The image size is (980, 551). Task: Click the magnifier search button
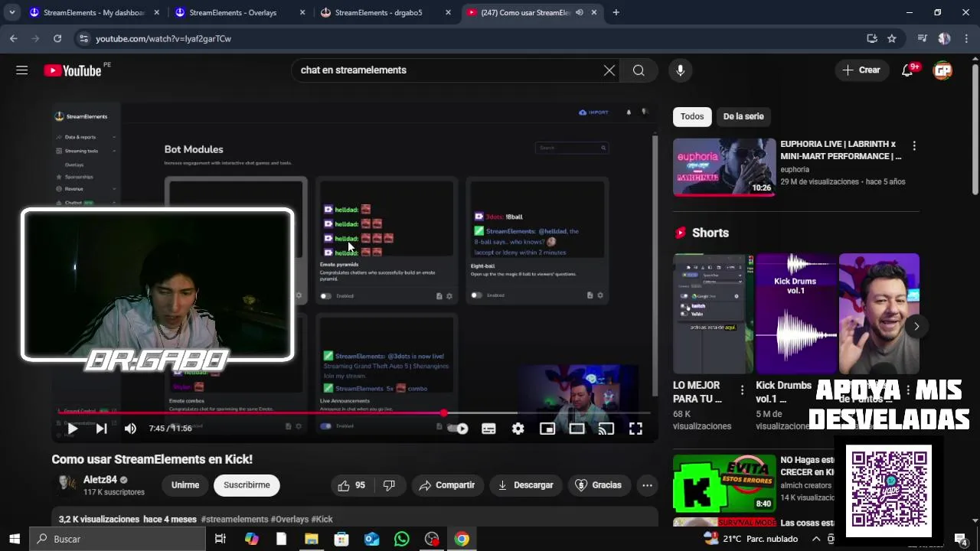click(639, 70)
